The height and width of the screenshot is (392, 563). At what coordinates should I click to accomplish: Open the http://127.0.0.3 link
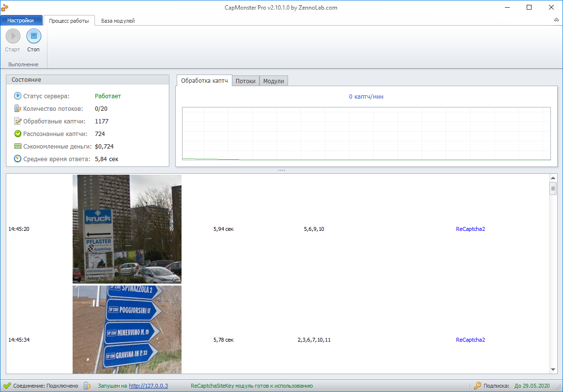tap(148, 386)
